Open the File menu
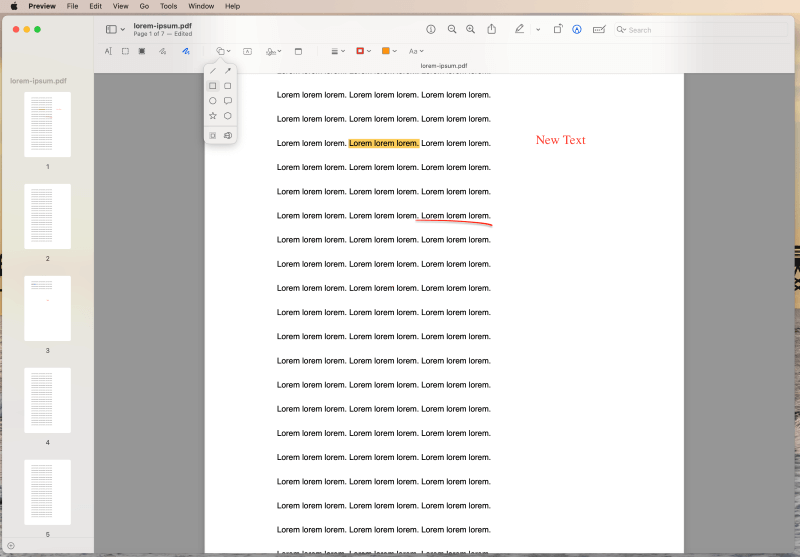 (72, 6)
